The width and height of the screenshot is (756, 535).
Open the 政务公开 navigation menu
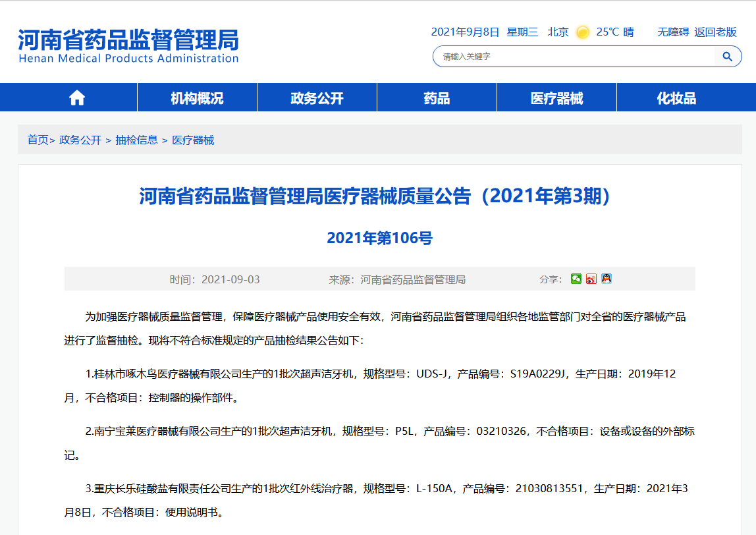[x=317, y=98]
